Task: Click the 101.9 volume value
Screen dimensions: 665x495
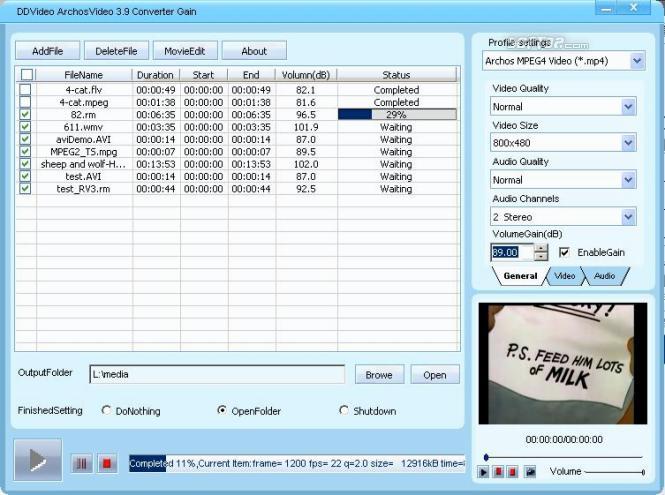Action: [306, 127]
